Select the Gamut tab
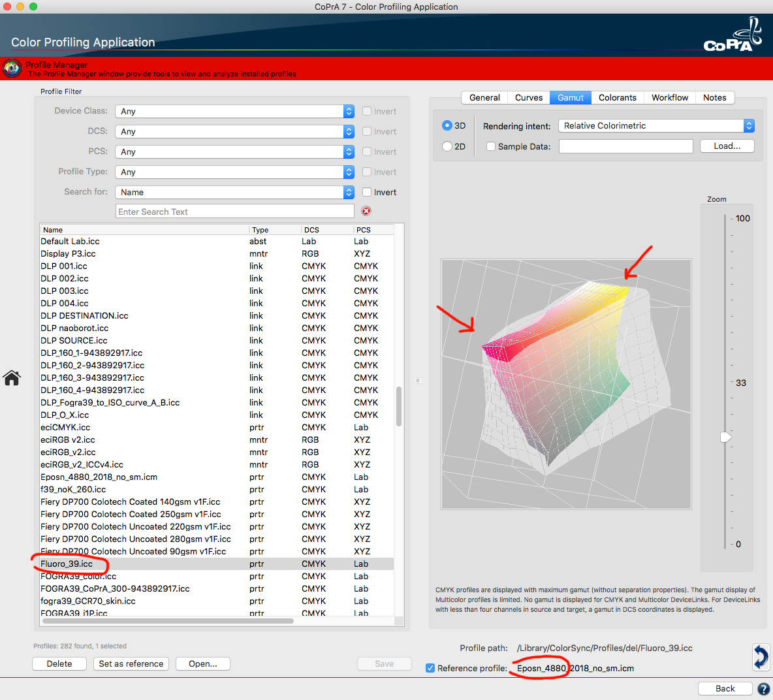The image size is (773, 700). pyautogui.click(x=571, y=97)
